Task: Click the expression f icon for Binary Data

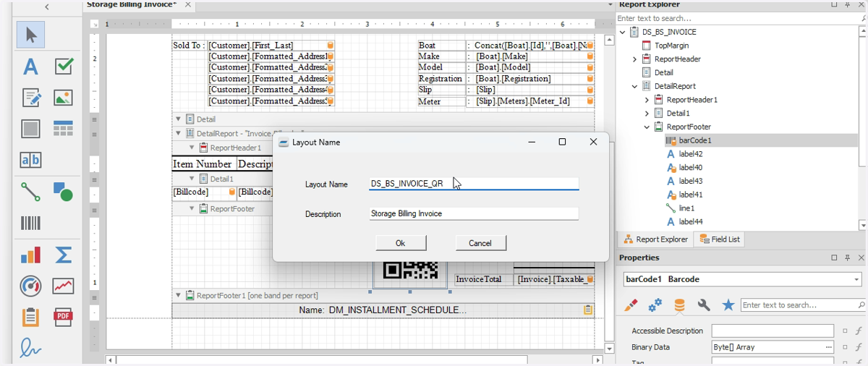Action: (x=859, y=347)
